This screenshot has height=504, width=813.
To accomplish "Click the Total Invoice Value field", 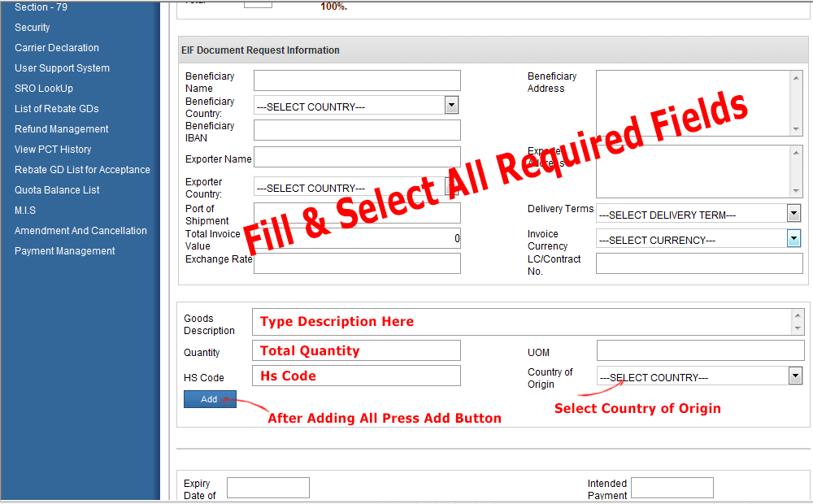I will pyautogui.click(x=357, y=238).
